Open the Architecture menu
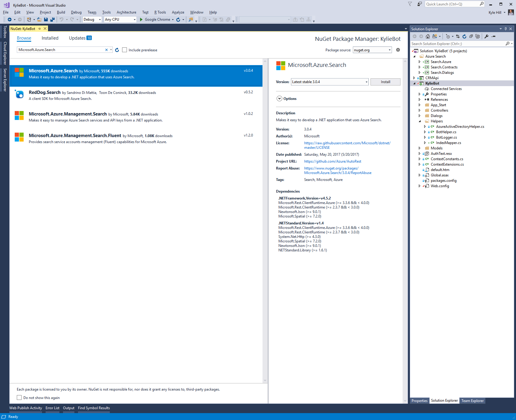Viewport: 516px width, 420px height. [x=126, y=12]
